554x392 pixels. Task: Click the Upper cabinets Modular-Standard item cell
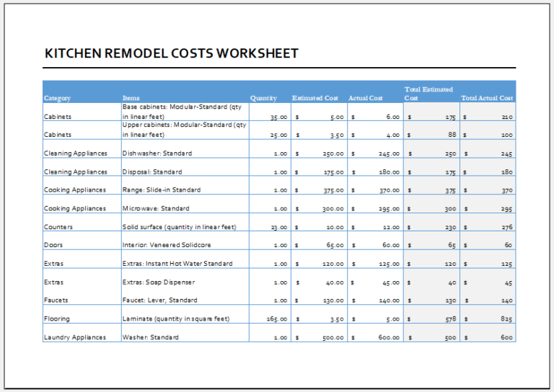tap(185, 130)
